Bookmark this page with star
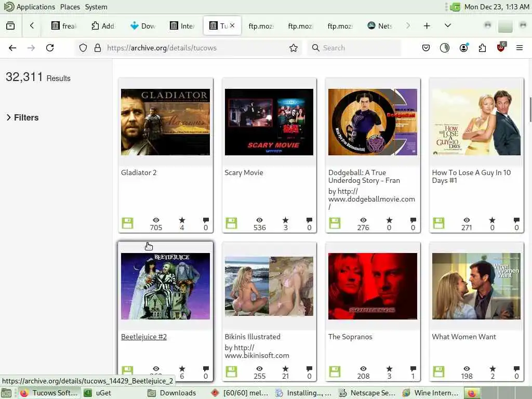The image size is (532, 399). [294, 48]
